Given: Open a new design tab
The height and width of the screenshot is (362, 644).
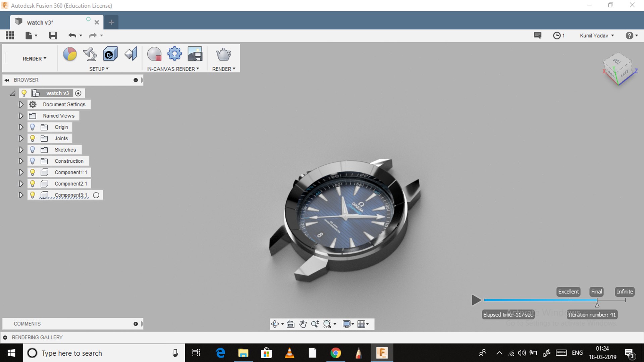Looking at the screenshot, I should (x=111, y=22).
